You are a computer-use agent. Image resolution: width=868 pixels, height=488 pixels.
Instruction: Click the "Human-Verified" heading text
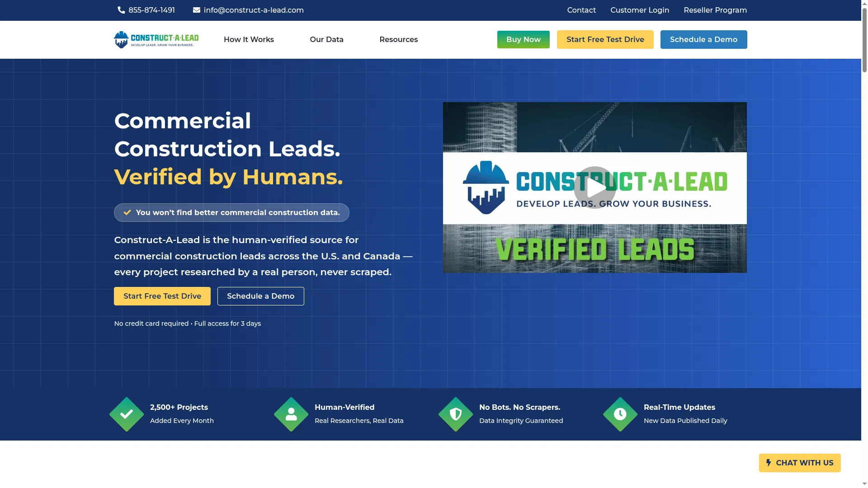coord(344,407)
